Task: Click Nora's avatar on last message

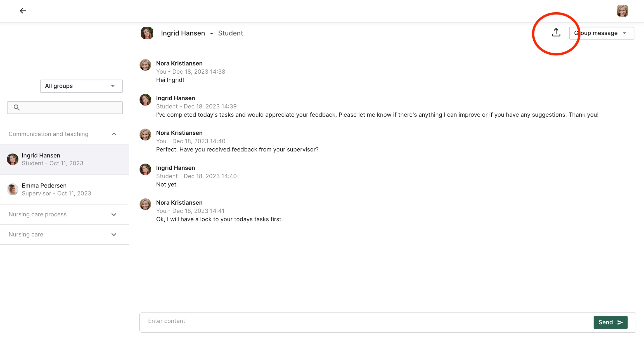Action: [x=145, y=204]
